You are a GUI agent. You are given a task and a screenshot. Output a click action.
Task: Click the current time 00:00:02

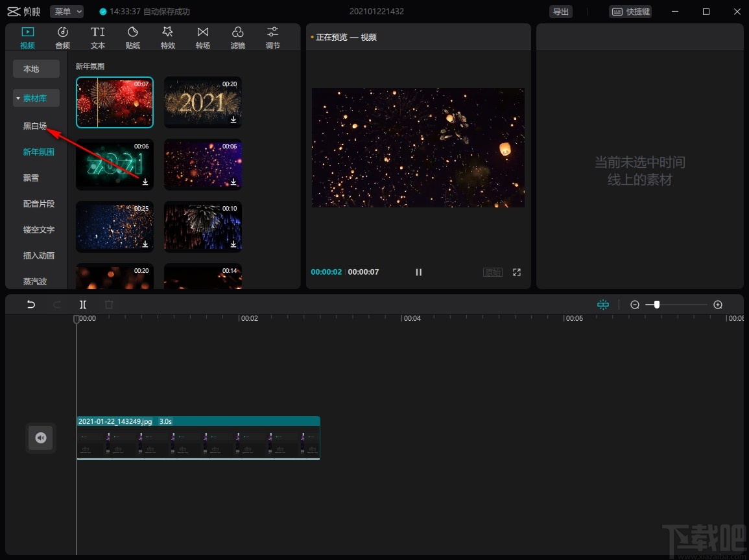tap(326, 272)
